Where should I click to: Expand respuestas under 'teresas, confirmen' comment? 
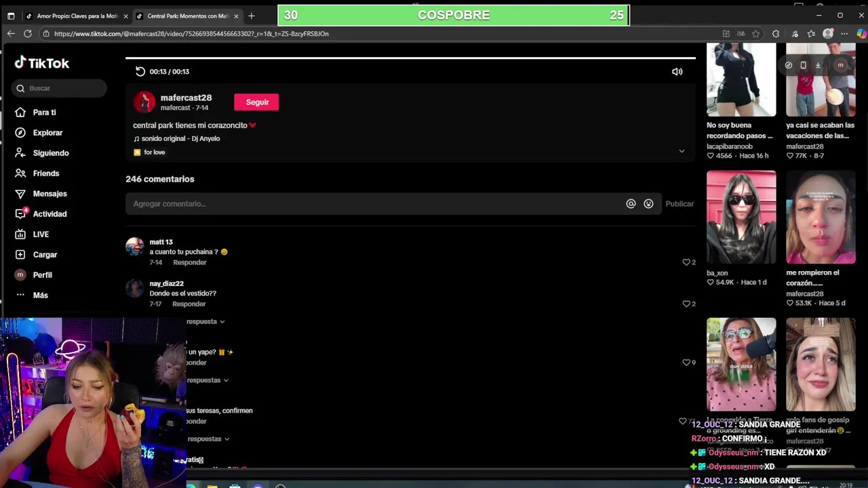pos(208,439)
